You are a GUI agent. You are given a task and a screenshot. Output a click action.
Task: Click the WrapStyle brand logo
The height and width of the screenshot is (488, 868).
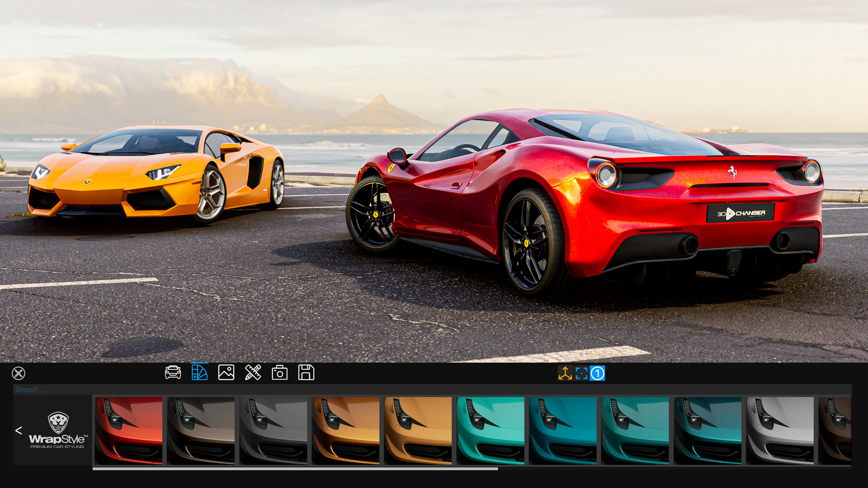[58, 430]
